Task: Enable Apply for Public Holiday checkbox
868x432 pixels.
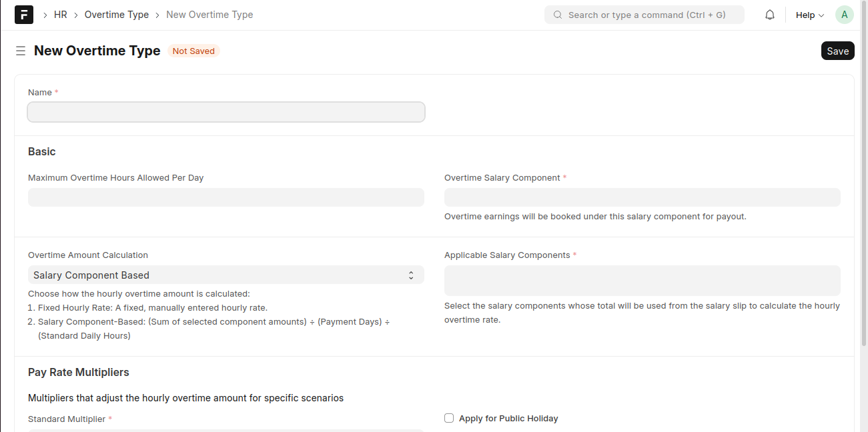Action: coord(449,418)
